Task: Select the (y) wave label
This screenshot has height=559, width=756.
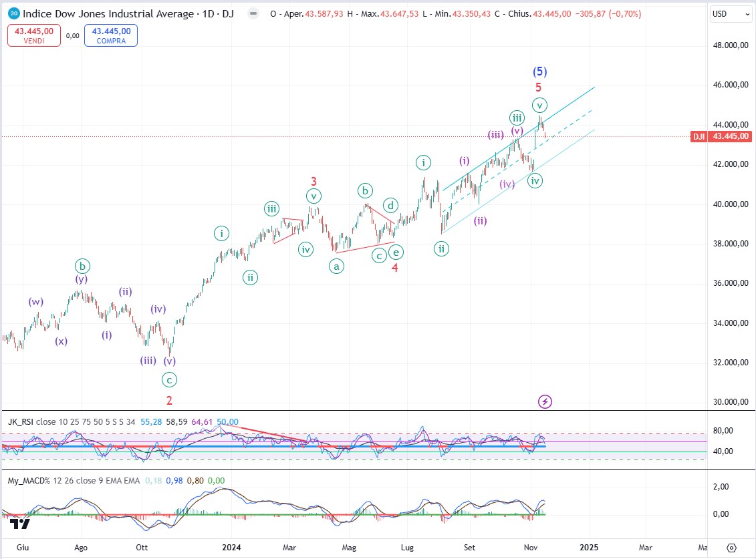Action: [81, 279]
